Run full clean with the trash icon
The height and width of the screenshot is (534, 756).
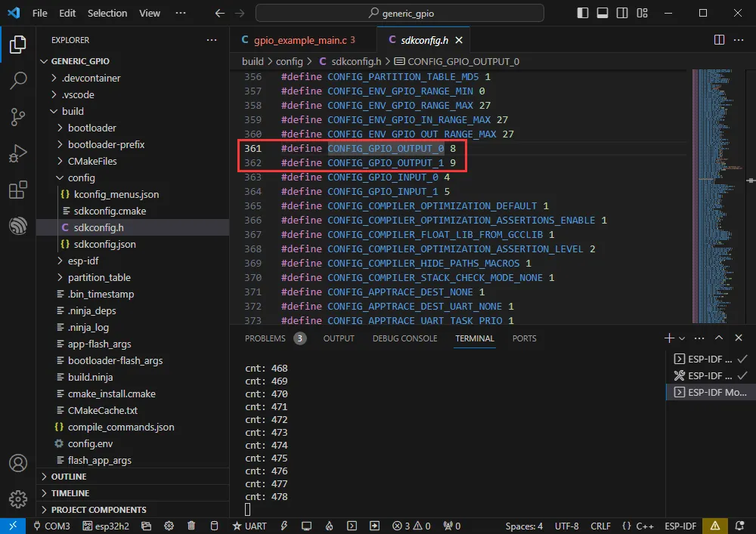[191, 525]
